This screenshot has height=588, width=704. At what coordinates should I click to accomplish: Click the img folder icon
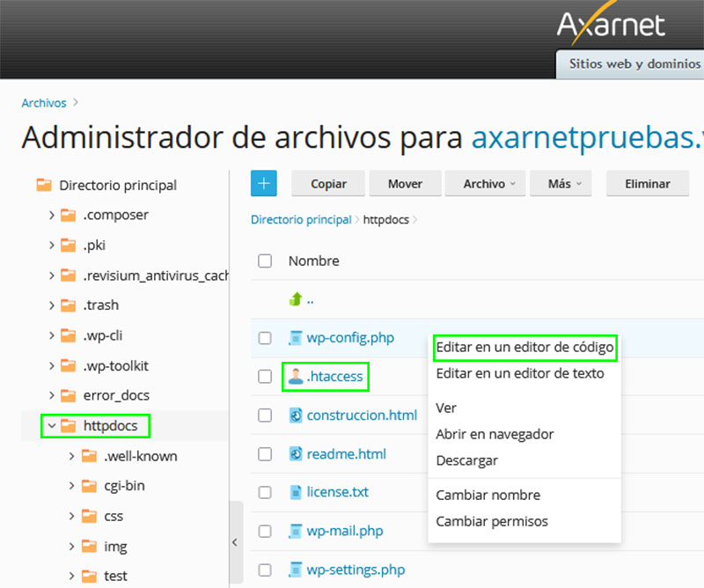click(x=90, y=547)
